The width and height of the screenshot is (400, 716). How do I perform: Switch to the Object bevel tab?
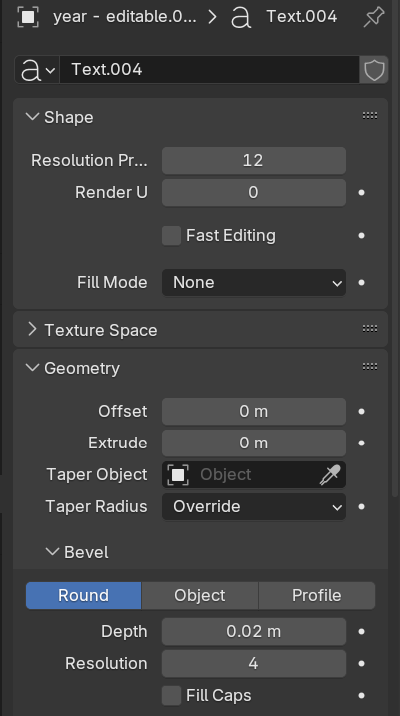click(x=200, y=595)
